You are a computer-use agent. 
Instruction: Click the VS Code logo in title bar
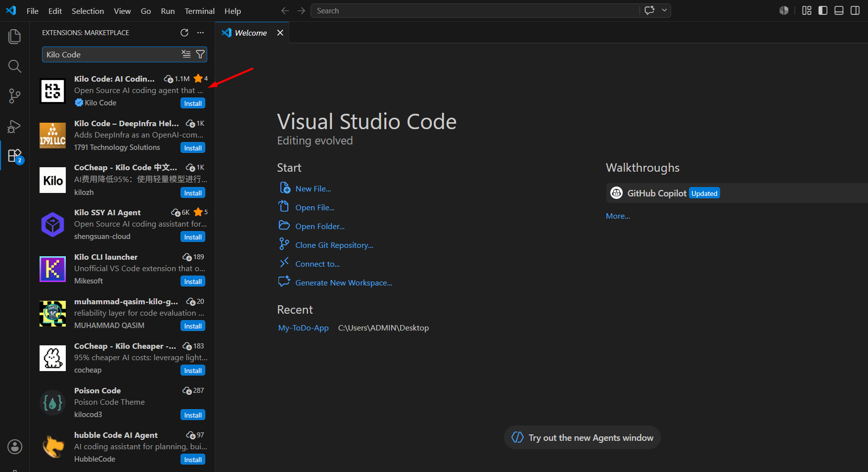[11, 10]
